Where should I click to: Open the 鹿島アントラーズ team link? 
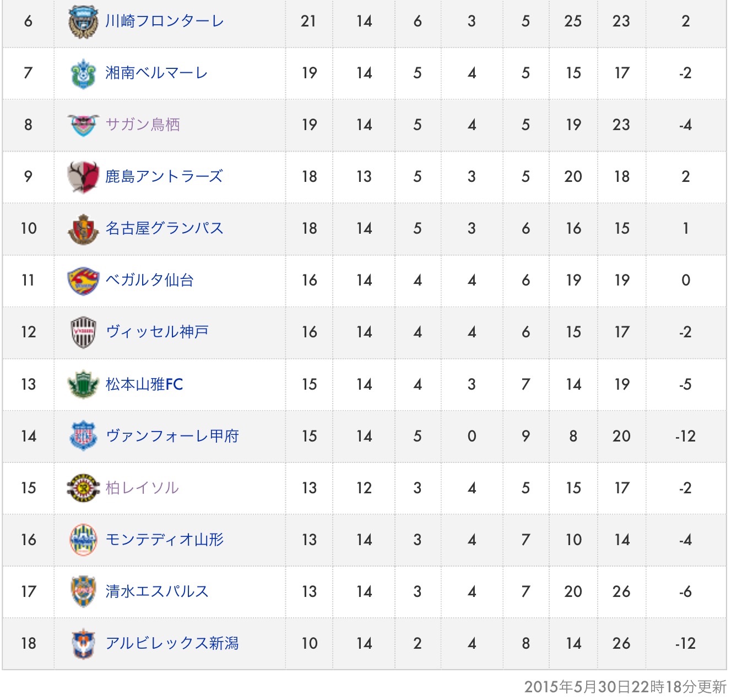pyautogui.click(x=164, y=177)
